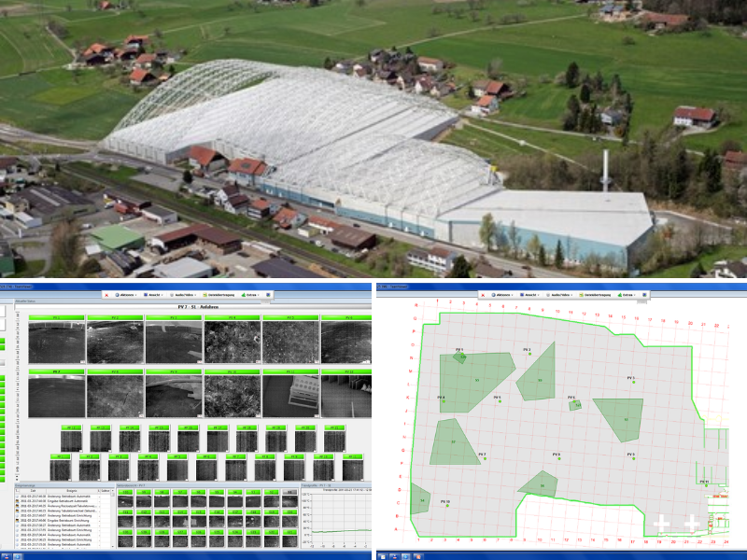Click the trend graph chart area
The height and width of the screenshot is (560, 747).
point(341,519)
